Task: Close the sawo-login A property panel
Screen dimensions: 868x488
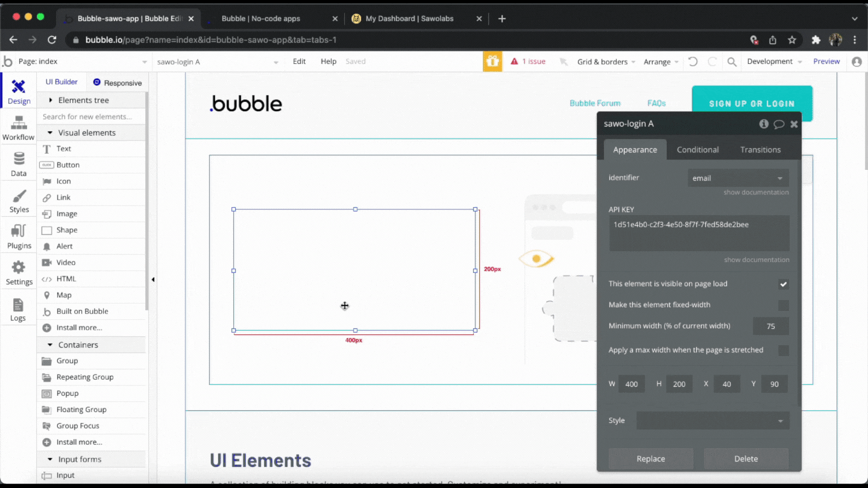Action: (794, 124)
